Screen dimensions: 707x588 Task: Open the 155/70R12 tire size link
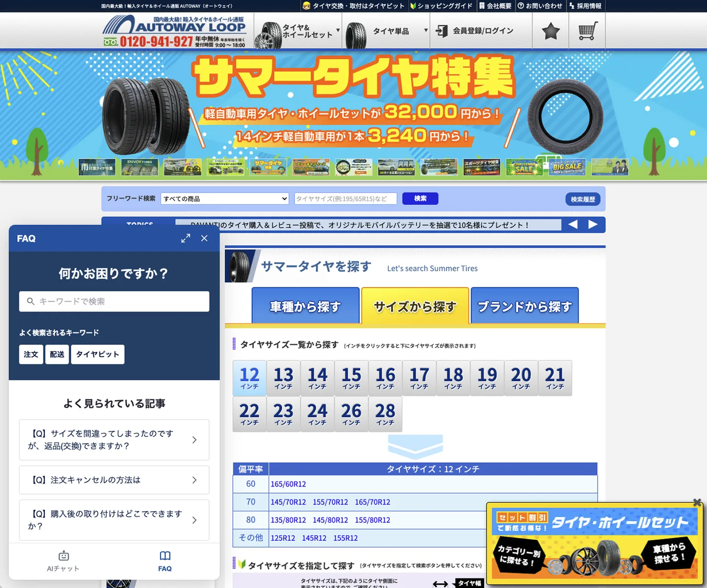[331, 502]
